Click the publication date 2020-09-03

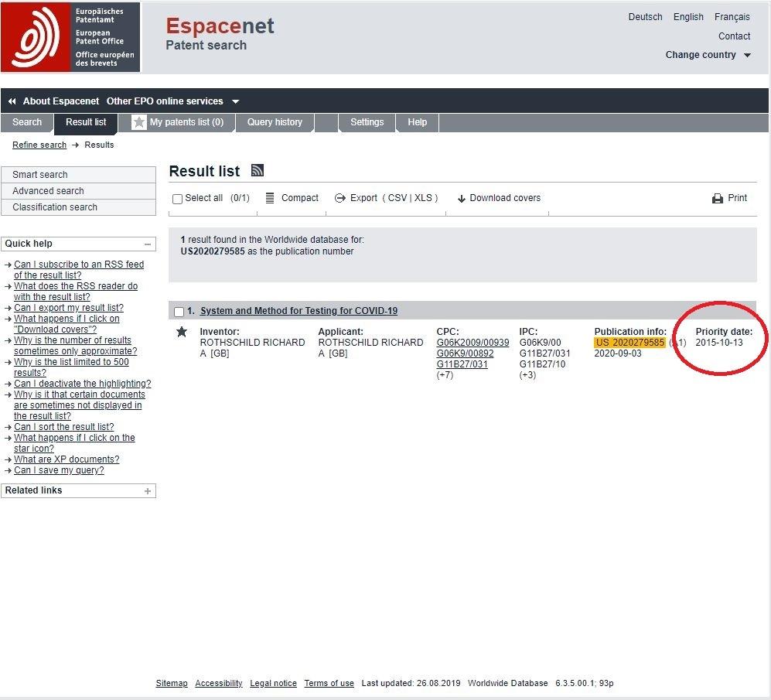pyautogui.click(x=618, y=353)
